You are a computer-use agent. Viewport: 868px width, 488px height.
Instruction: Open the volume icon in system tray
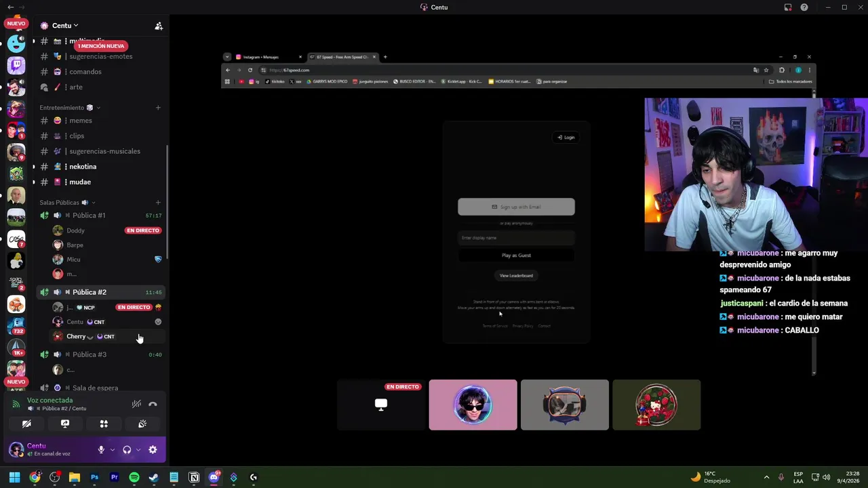(x=826, y=477)
